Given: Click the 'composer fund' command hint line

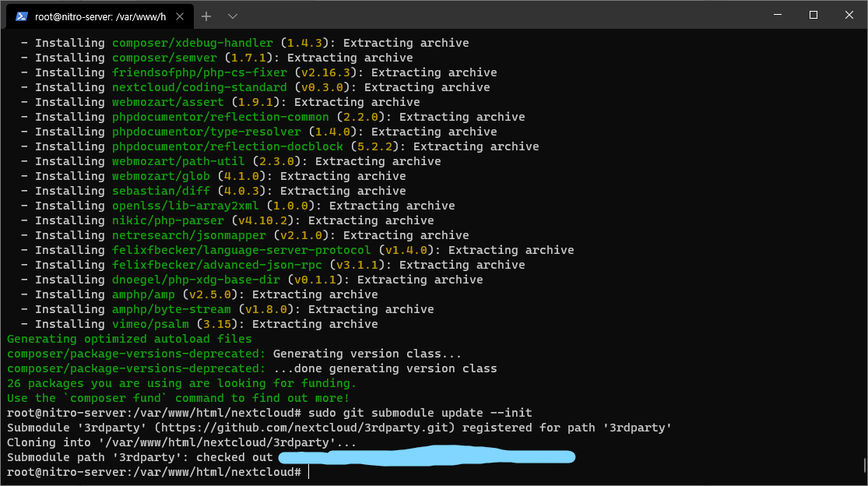Looking at the screenshot, I should tap(178, 398).
